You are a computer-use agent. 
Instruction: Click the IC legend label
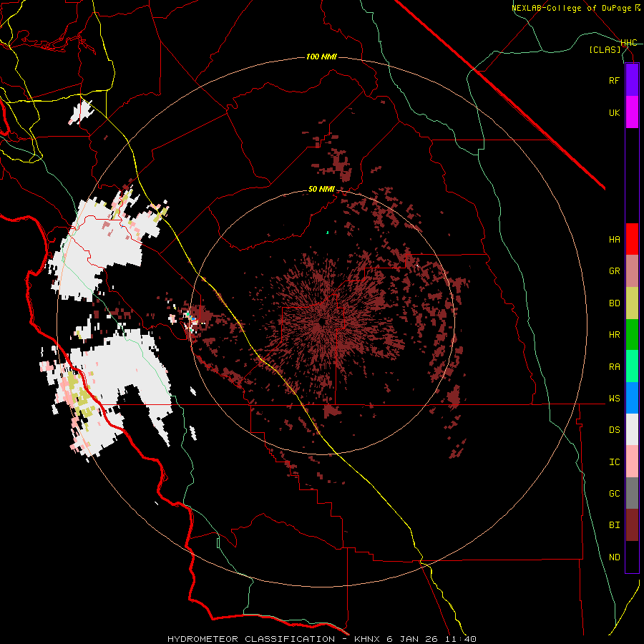point(614,462)
